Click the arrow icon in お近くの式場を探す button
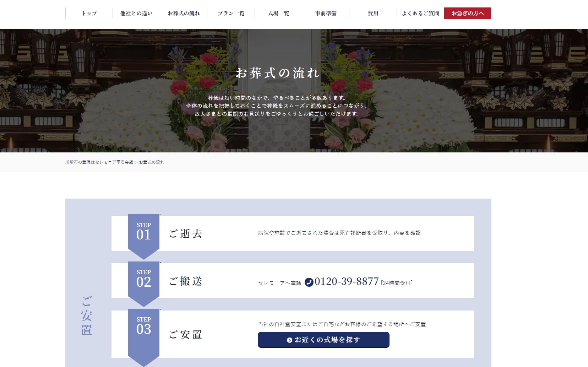 pos(289,340)
